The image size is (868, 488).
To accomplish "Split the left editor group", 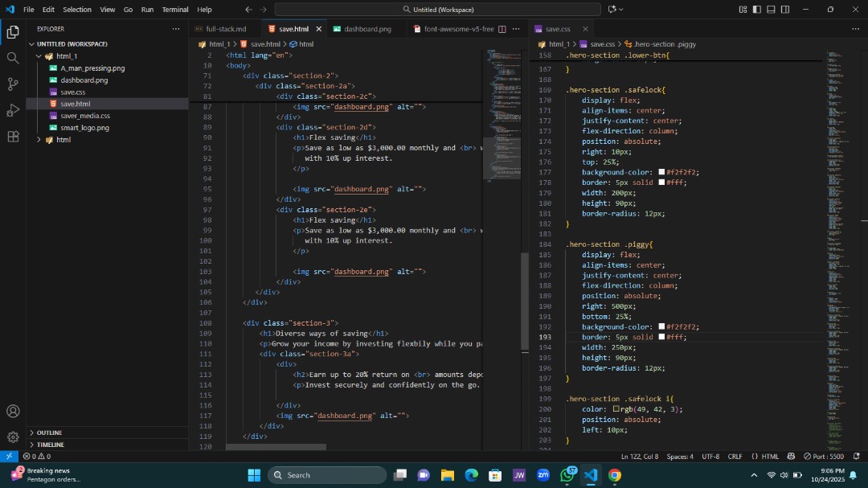I will tap(502, 29).
